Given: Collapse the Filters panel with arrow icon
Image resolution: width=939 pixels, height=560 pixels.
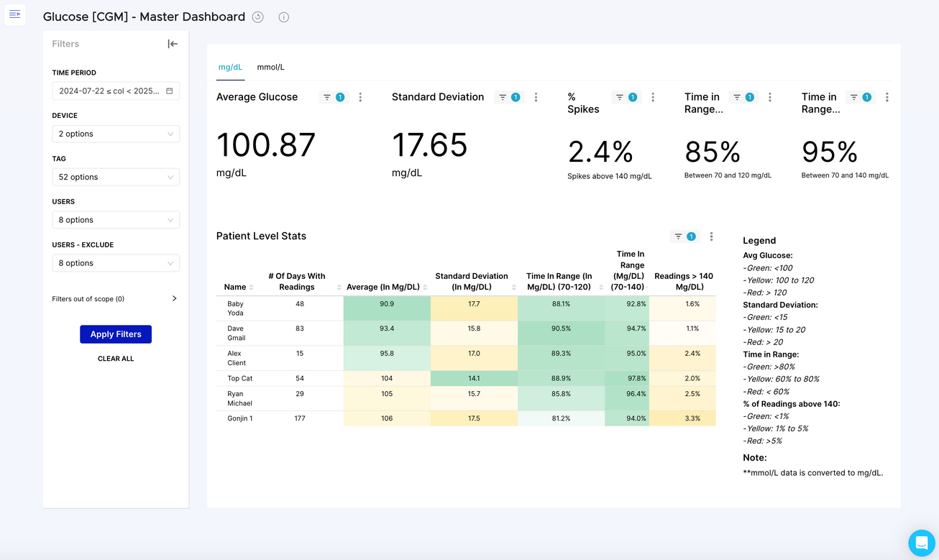Looking at the screenshot, I should tap(173, 44).
